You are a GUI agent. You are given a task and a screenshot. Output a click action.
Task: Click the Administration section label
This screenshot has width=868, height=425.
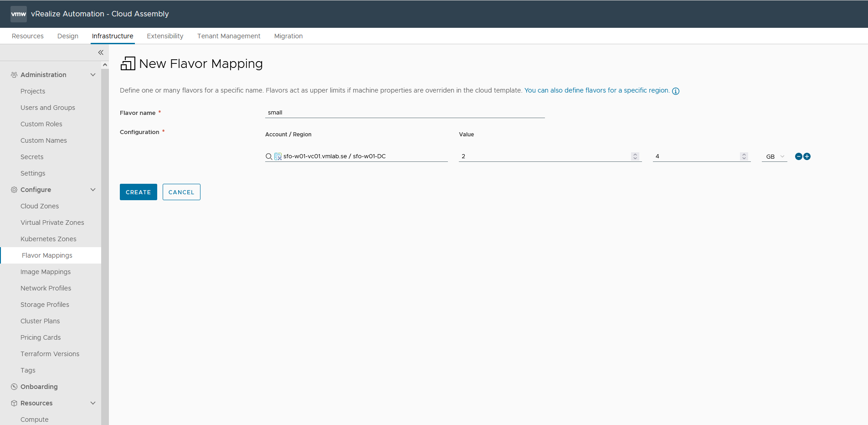43,75
